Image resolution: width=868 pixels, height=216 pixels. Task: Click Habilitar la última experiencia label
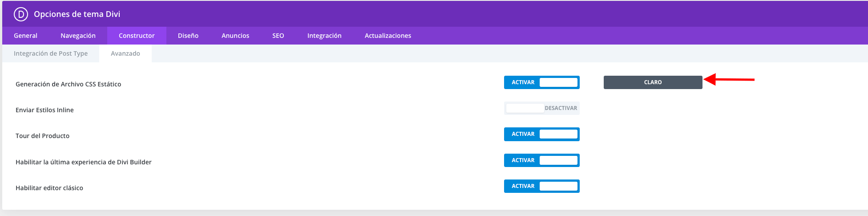click(84, 162)
